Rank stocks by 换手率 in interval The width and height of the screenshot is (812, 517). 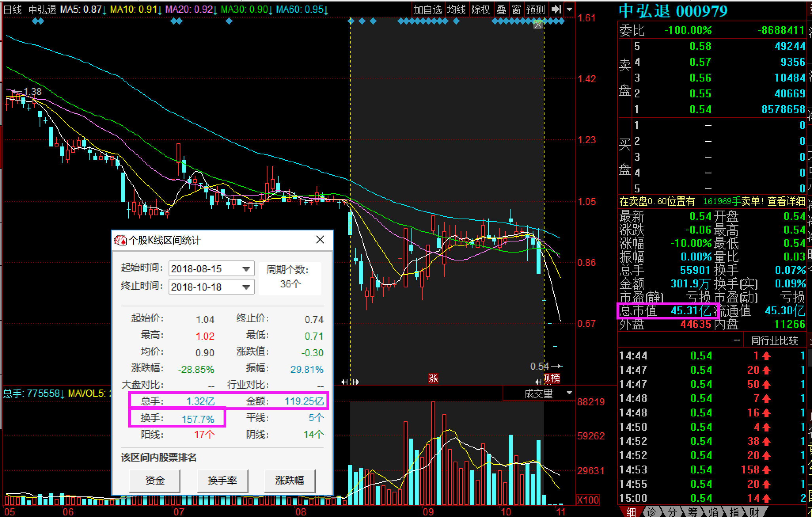222,481
